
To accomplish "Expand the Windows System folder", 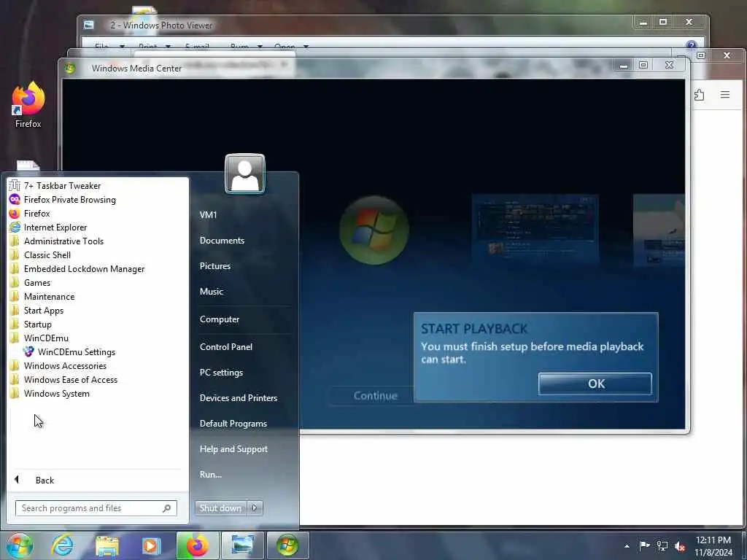I will click(50, 393).
